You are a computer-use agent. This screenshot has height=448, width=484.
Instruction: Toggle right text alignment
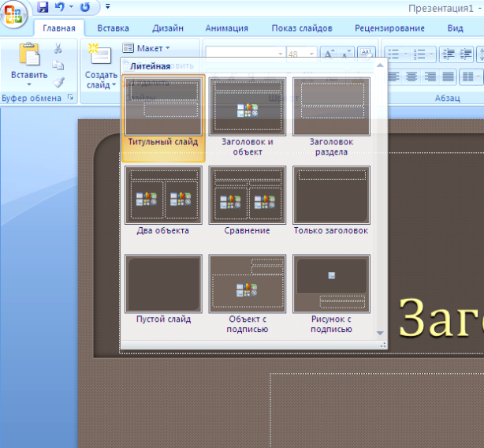pos(430,77)
